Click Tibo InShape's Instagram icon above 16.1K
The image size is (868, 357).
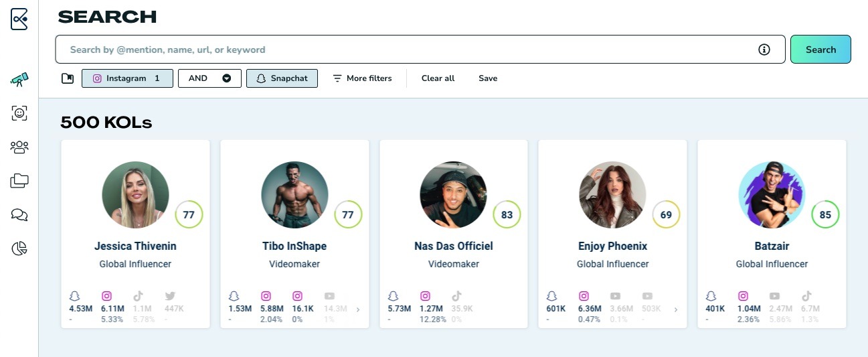coord(298,295)
